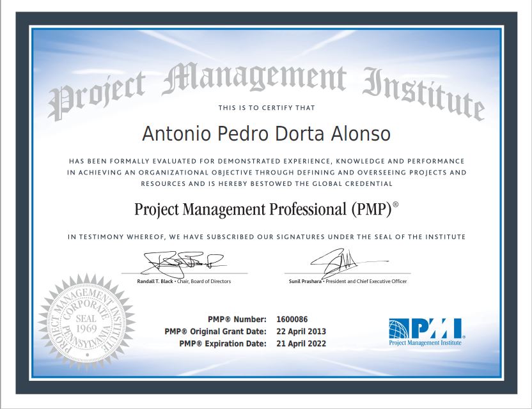Click the gothic "Project Management Institute" heading

click(x=267, y=91)
